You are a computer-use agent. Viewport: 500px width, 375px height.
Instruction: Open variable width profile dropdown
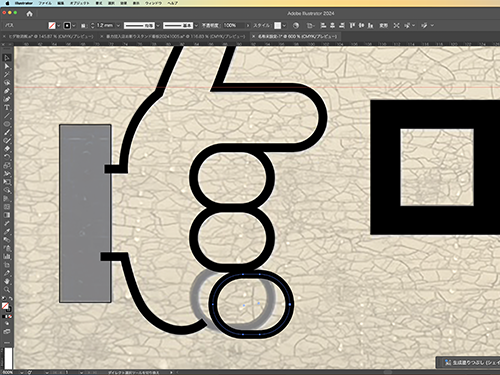tap(158, 25)
